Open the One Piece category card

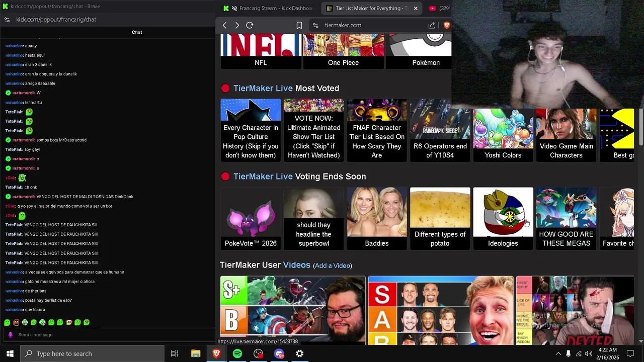click(343, 52)
